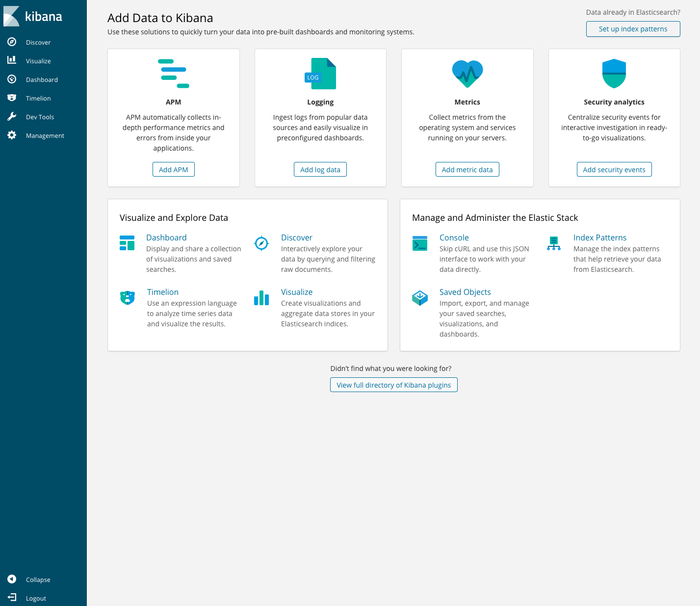
Task: Click the Metrics heart pulse icon
Action: [x=467, y=74]
